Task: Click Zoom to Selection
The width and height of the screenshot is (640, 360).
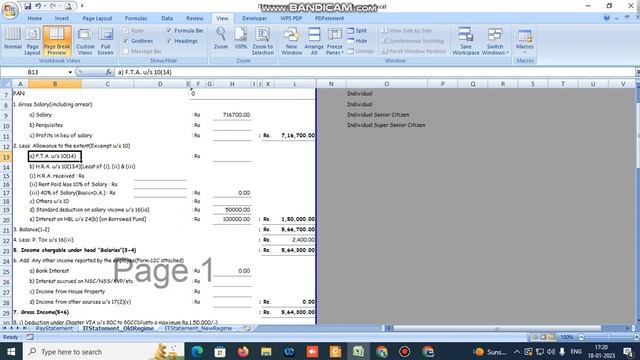Action: point(262,41)
